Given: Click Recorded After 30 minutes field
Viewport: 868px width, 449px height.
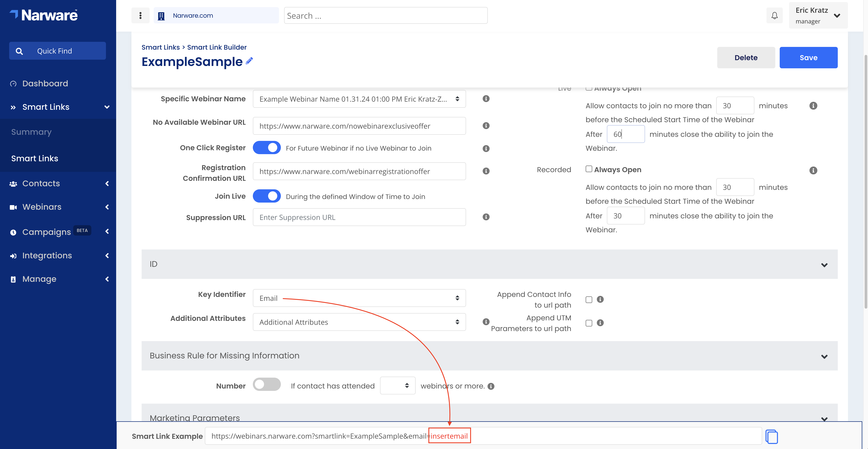Looking at the screenshot, I should 626,216.
